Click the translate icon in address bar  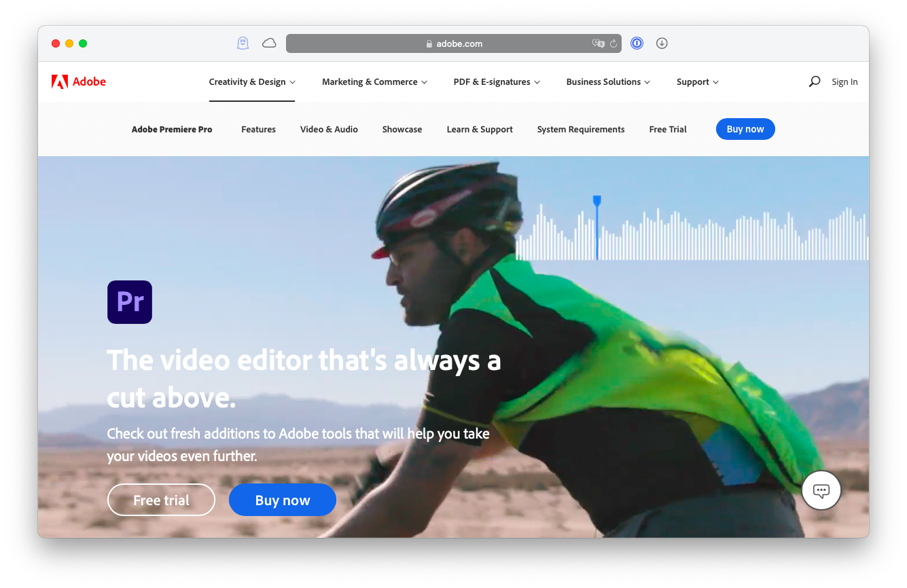coord(598,43)
